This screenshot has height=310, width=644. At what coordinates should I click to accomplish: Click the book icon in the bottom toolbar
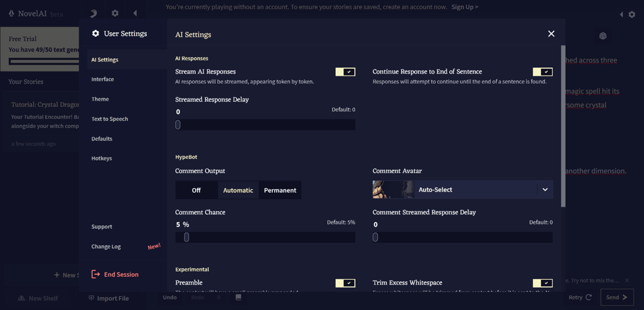[x=238, y=297]
